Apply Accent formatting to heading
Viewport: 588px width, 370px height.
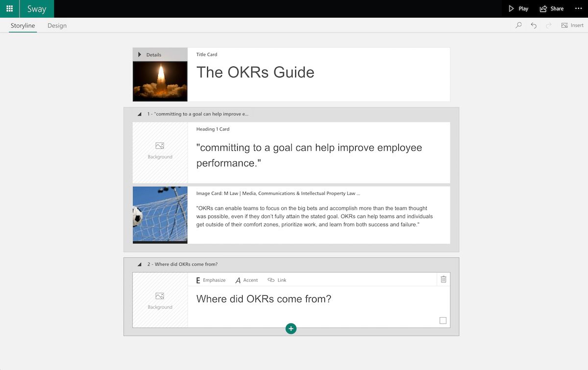pos(246,280)
